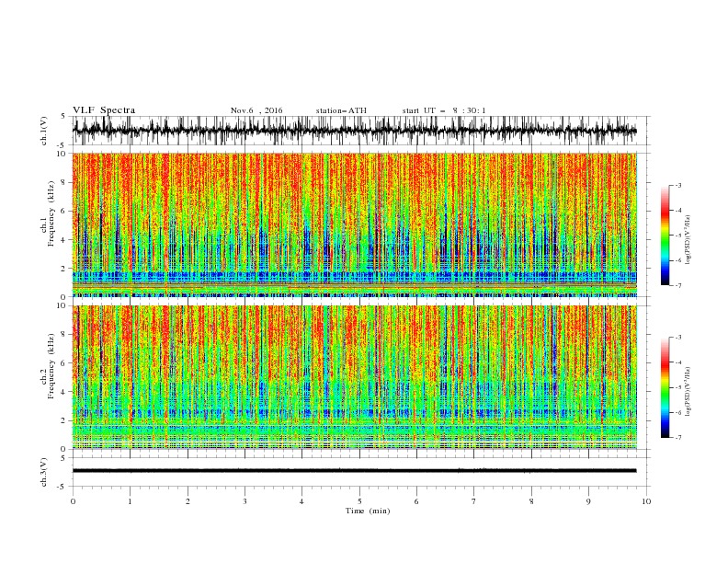Click the "-7" tick on upper color bar
This screenshot has height=563, width=728.
tap(678, 285)
